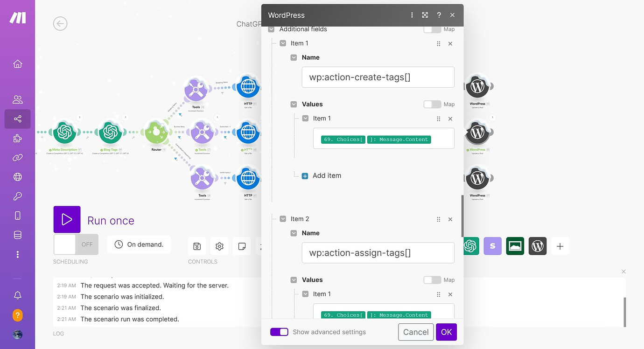Toggle Map switch for the create-tags Values

pos(432,104)
